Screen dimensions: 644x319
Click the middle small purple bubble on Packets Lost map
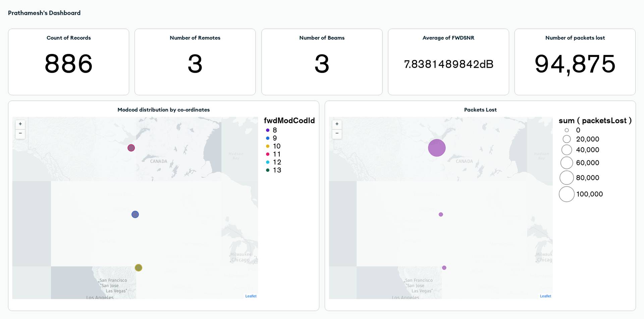[441, 214]
